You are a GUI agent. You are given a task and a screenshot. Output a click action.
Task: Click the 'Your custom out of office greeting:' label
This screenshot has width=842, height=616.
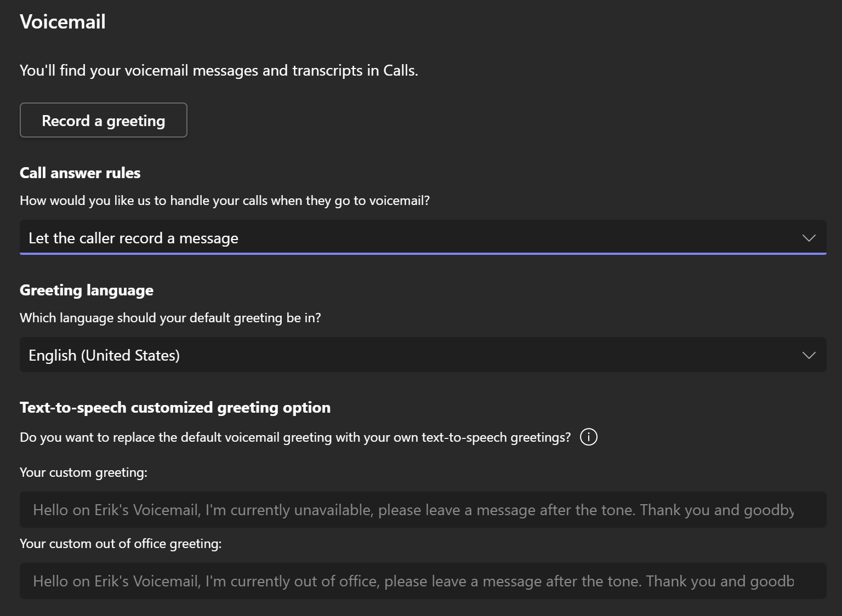coord(121,544)
